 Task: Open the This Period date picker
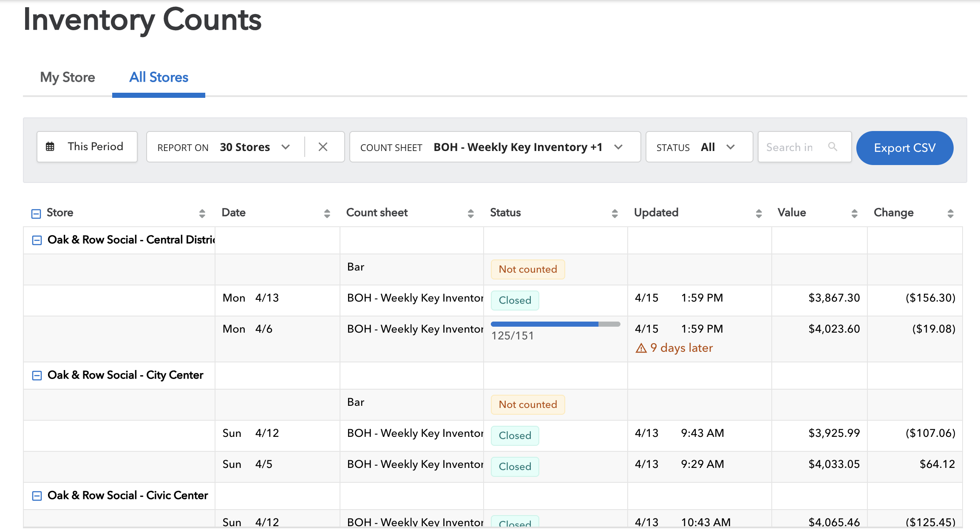[87, 147]
